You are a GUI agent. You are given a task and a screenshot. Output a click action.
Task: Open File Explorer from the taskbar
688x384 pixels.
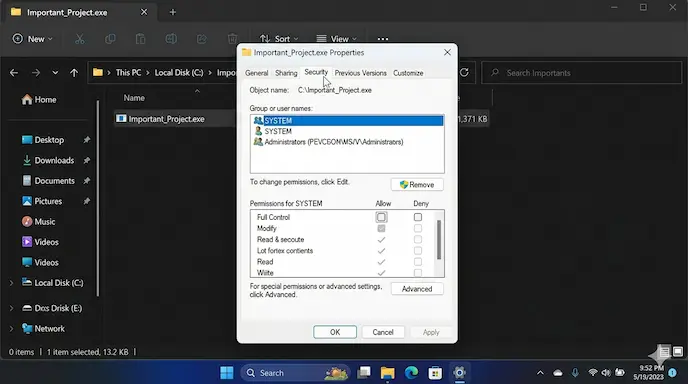tap(387, 373)
